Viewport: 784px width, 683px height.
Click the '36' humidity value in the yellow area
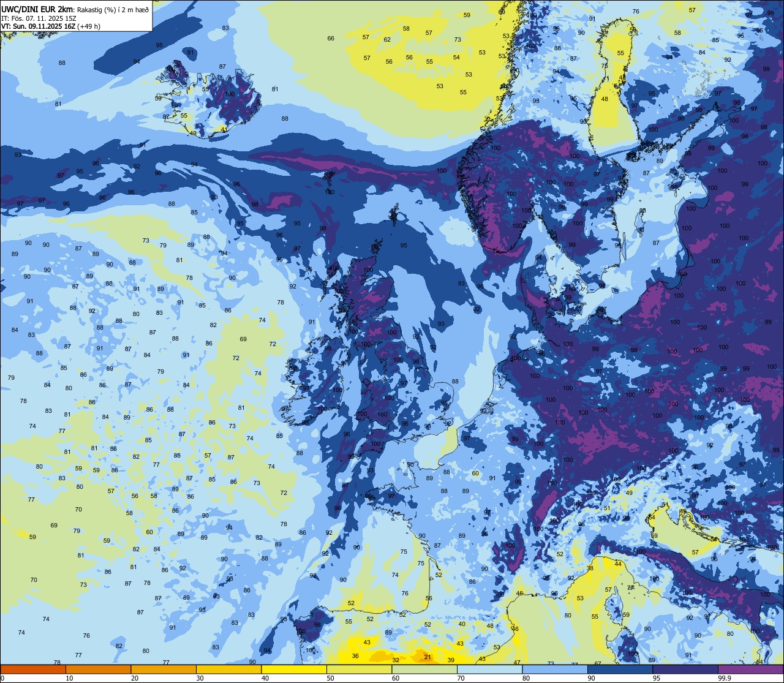click(355, 656)
